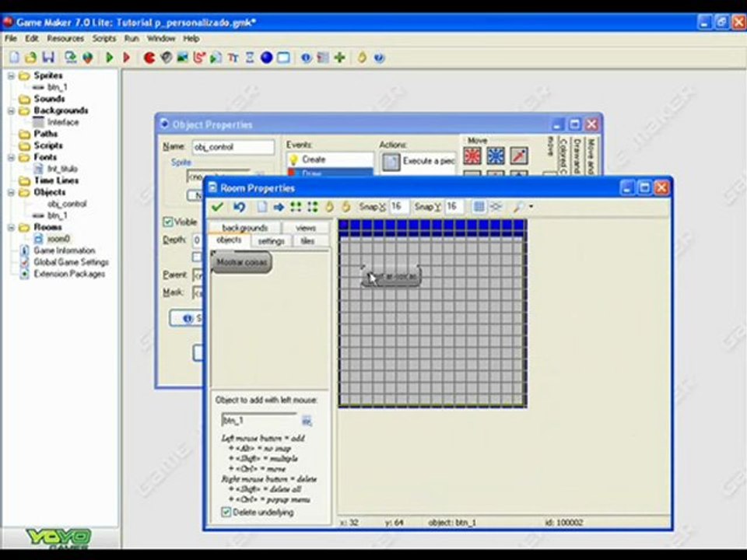Viewport: 747px width, 560px height.
Task: Add a script with document-arrow icon
Action: pyautogui.click(x=216, y=58)
